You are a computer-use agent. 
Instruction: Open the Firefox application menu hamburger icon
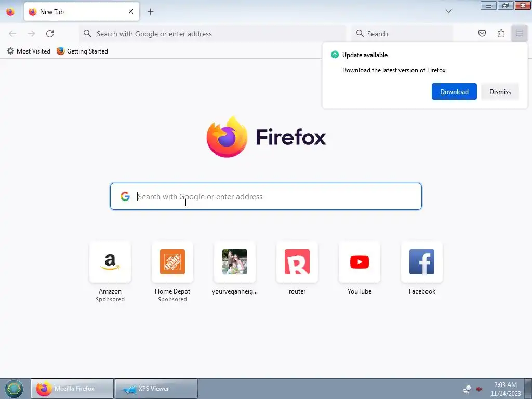click(x=519, y=33)
